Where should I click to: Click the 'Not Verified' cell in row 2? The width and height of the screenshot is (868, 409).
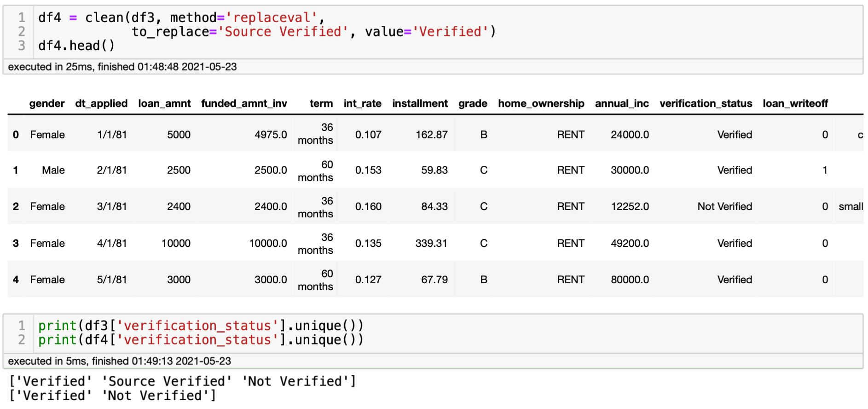[x=724, y=207]
